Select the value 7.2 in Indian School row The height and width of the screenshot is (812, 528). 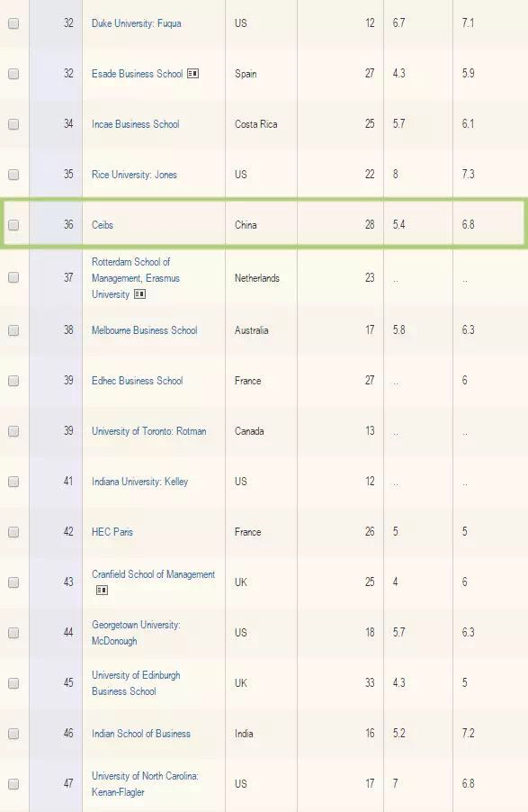[x=468, y=734]
